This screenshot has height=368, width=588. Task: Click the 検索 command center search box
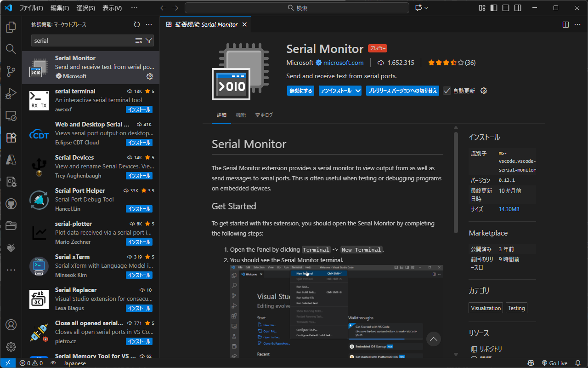pyautogui.click(x=297, y=8)
